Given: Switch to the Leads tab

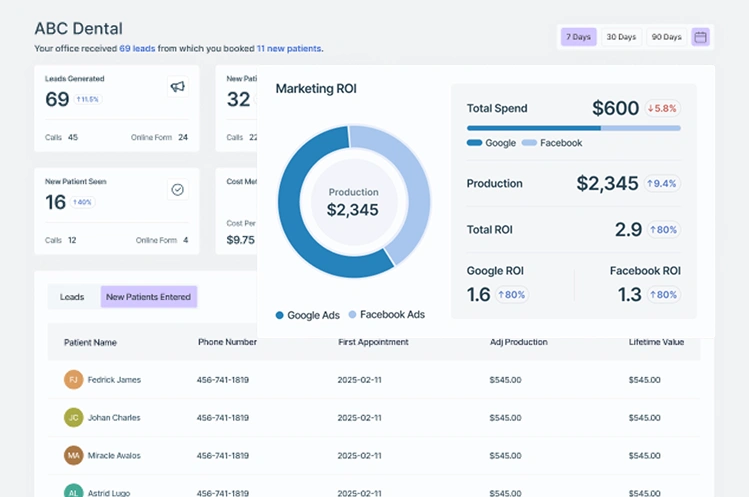Looking at the screenshot, I should (x=72, y=297).
